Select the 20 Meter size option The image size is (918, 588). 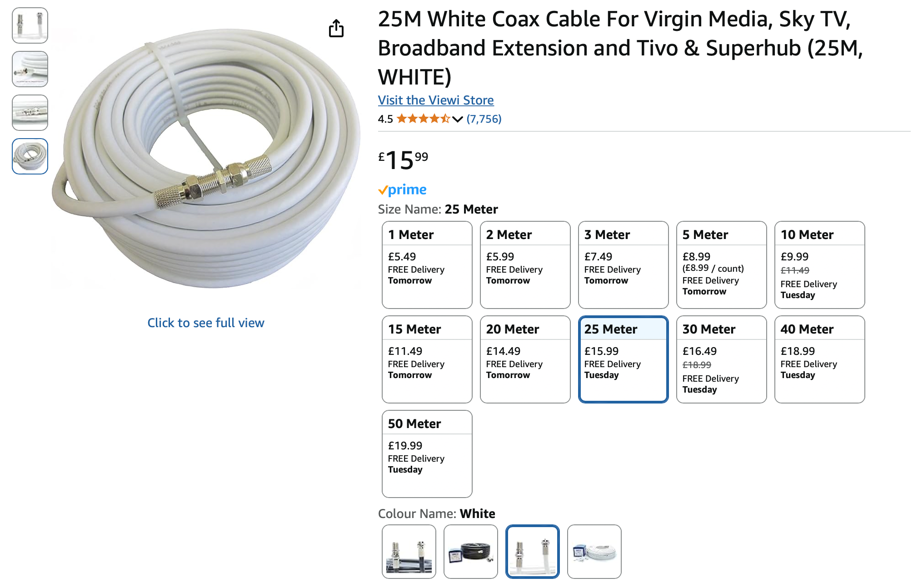coord(525,359)
